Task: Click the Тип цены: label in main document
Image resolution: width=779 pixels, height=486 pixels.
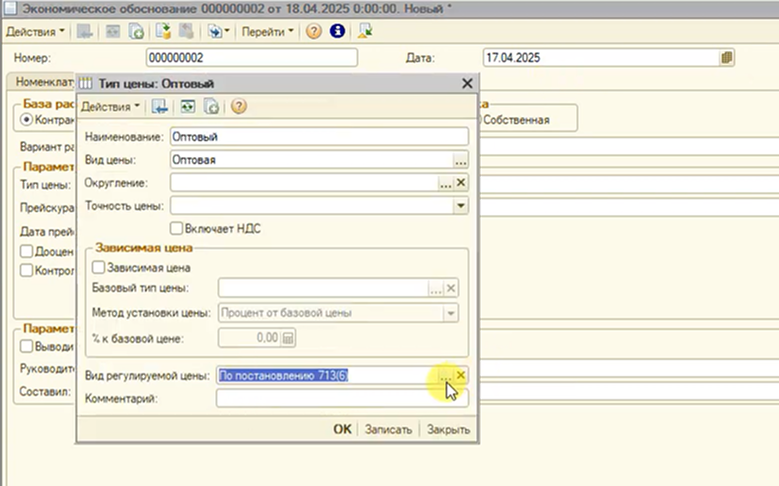Action: pos(46,185)
